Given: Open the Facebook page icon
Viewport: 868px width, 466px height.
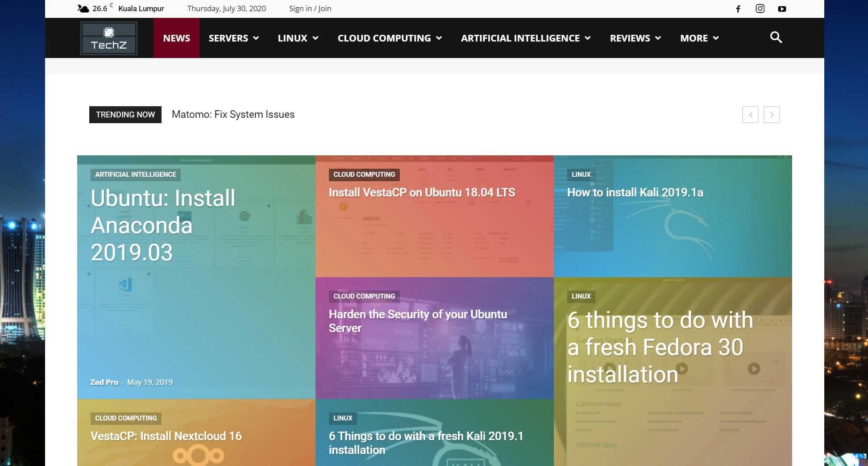Looking at the screenshot, I should point(738,9).
